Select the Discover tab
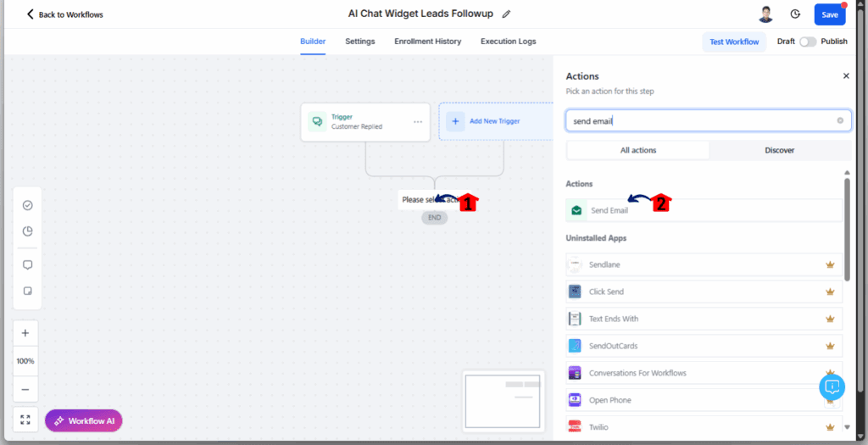The width and height of the screenshot is (868, 445). point(780,150)
